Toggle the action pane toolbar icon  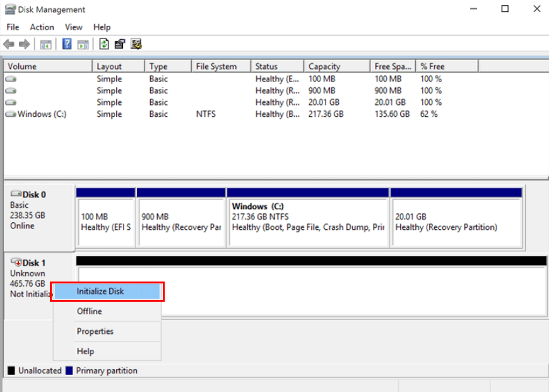click(83, 44)
